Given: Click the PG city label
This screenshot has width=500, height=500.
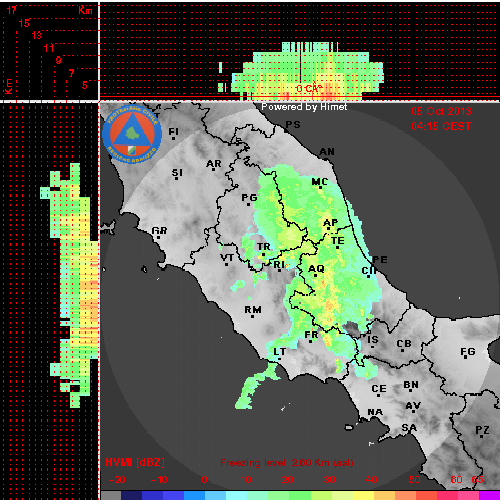Looking at the screenshot, I should pos(249,199).
